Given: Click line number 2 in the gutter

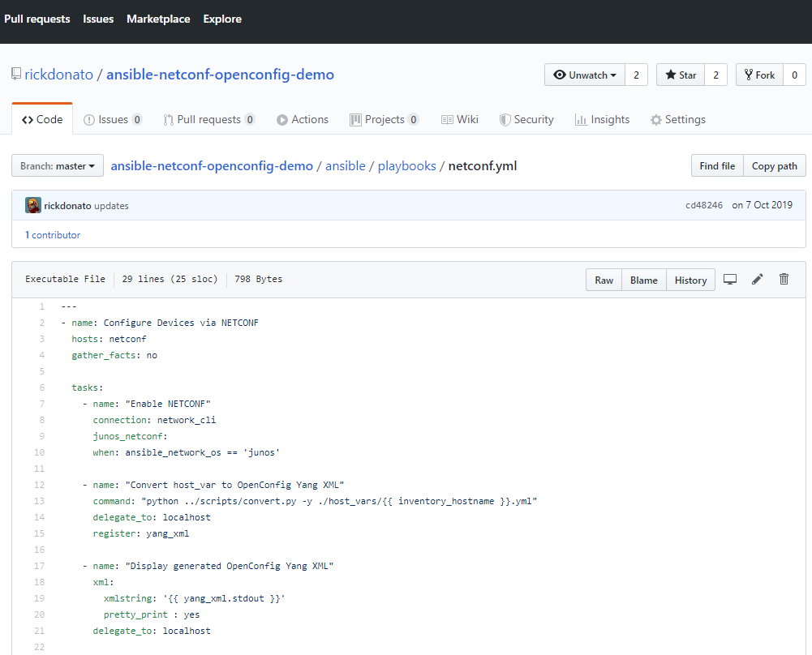Looking at the screenshot, I should 42,323.
